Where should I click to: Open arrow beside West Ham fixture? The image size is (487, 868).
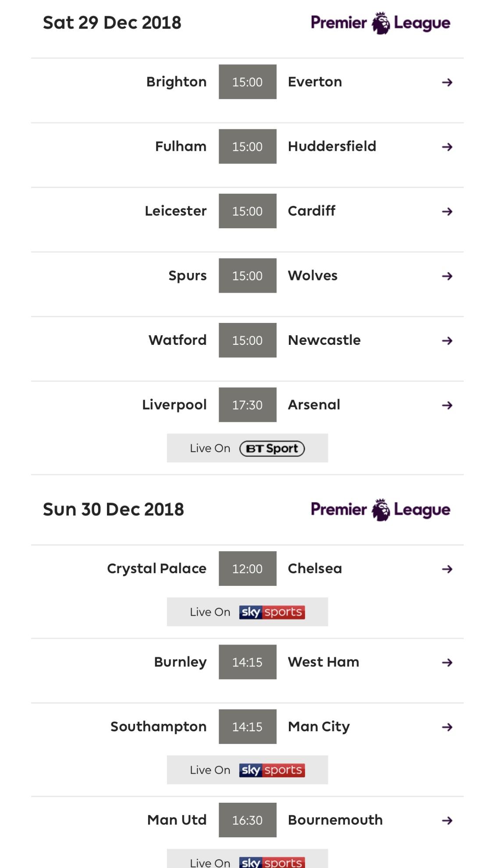coord(447,663)
